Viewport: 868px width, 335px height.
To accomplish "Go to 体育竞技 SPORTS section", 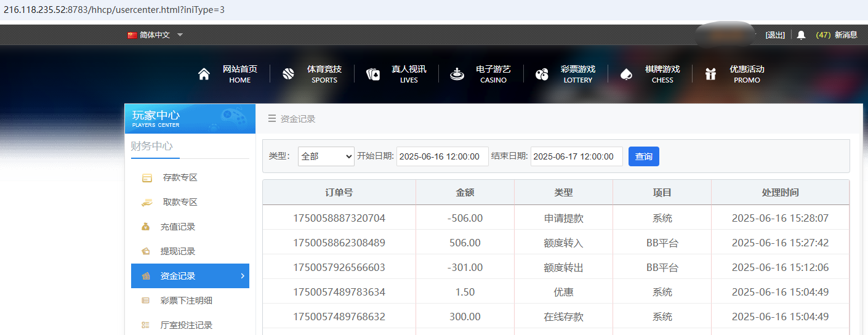I will coord(324,75).
